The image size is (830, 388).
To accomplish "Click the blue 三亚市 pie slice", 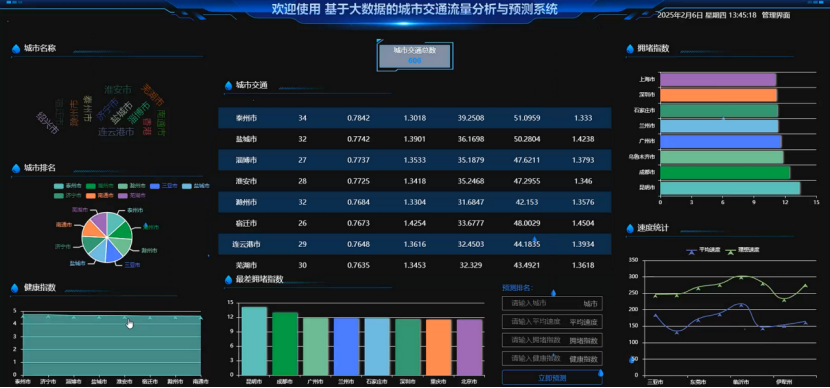I will 114,252.
